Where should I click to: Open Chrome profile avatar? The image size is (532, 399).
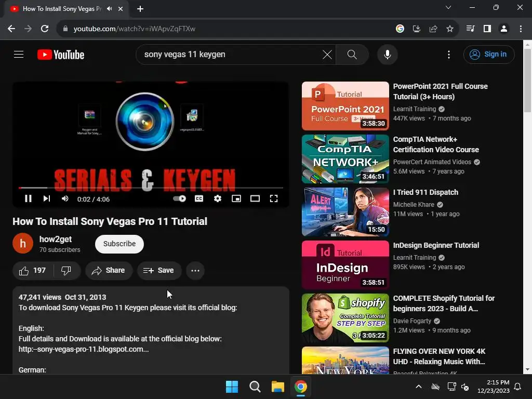point(504,29)
